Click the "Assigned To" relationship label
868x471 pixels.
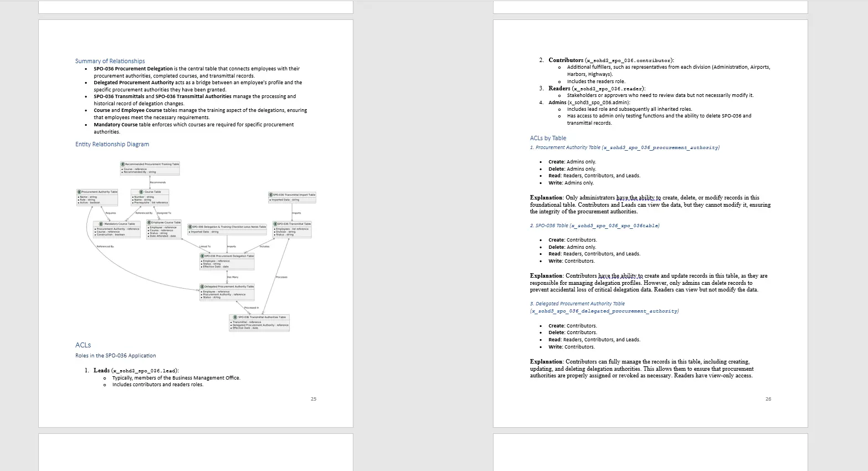pyautogui.click(x=164, y=213)
